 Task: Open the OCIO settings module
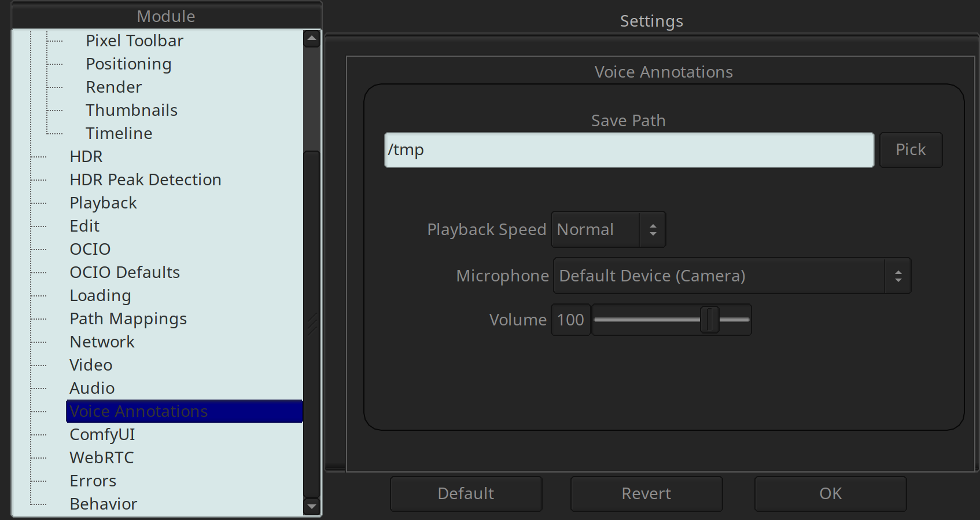(90, 249)
